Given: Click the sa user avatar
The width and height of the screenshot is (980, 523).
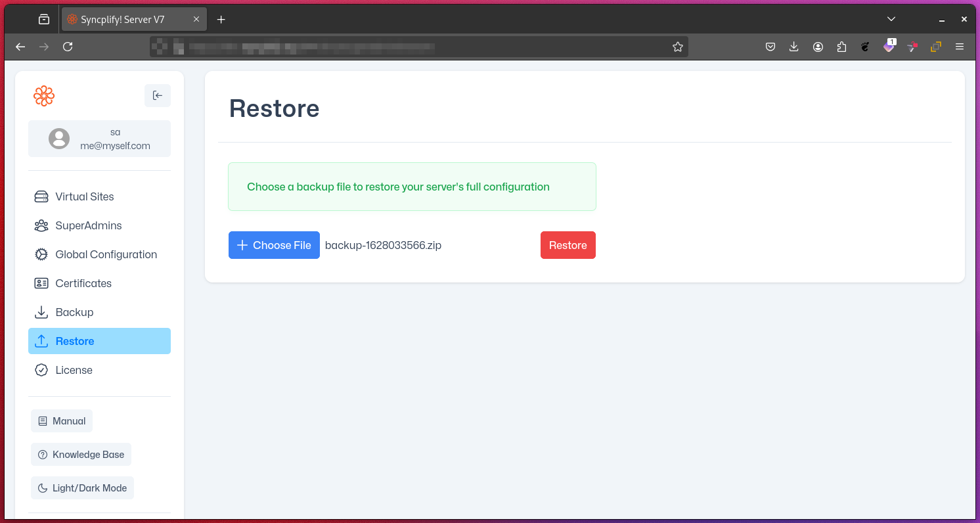Looking at the screenshot, I should pos(59,139).
